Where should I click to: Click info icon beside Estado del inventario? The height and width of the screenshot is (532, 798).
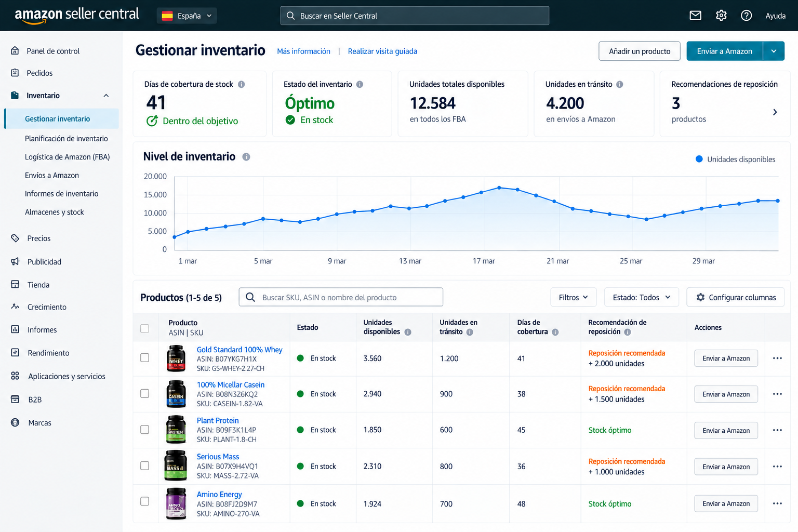(360, 84)
